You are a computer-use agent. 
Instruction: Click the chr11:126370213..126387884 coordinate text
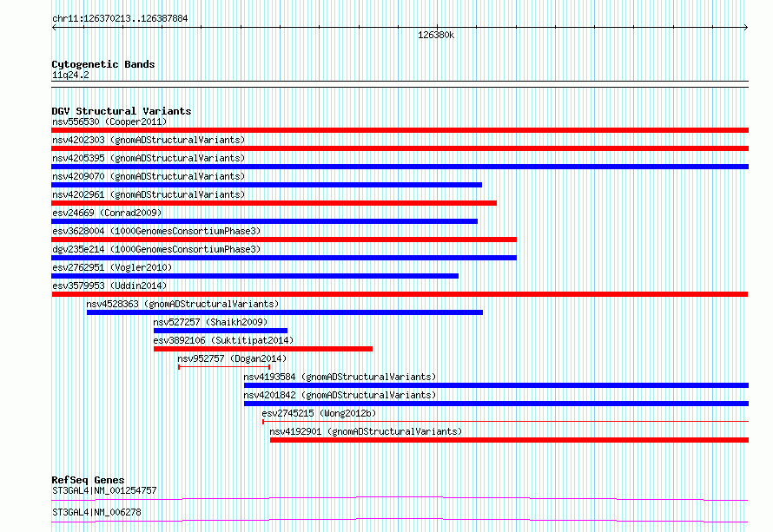click(120, 18)
